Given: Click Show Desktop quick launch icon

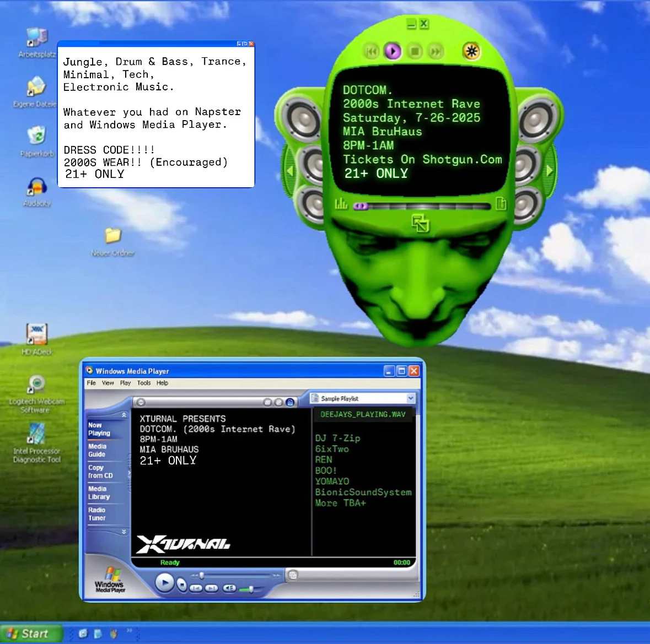Looking at the screenshot, I should pyautogui.click(x=98, y=634).
